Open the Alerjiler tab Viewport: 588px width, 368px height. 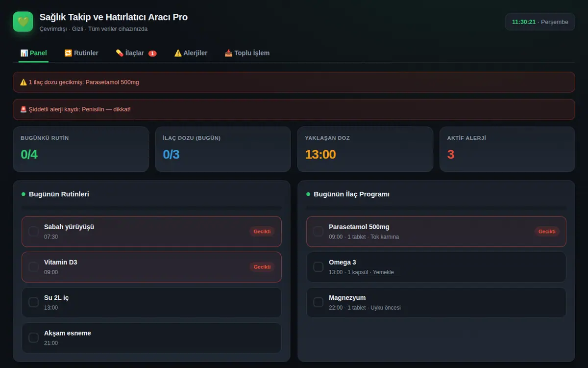point(191,53)
